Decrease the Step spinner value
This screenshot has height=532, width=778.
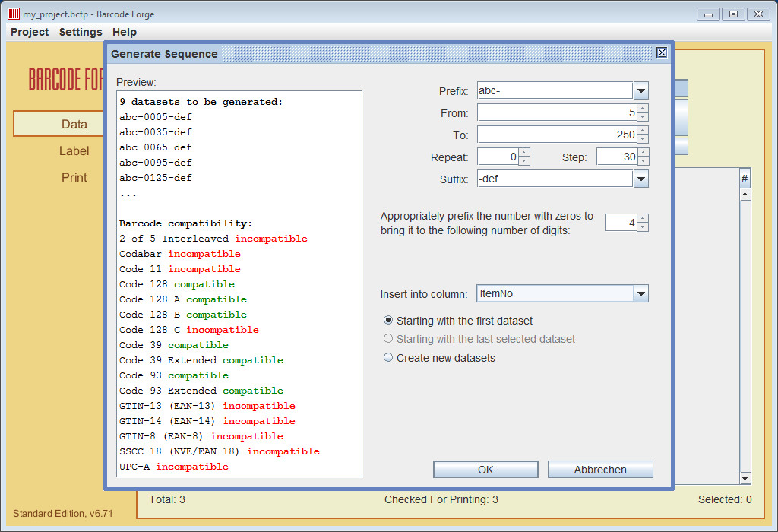pyautogui.click(x=643, y=161)
